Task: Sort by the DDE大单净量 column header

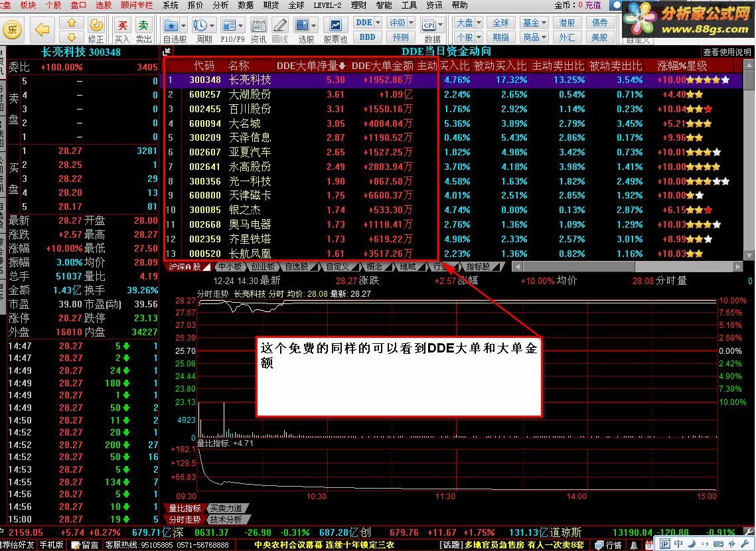Action: pyautogui.click(x=311, y=66)
